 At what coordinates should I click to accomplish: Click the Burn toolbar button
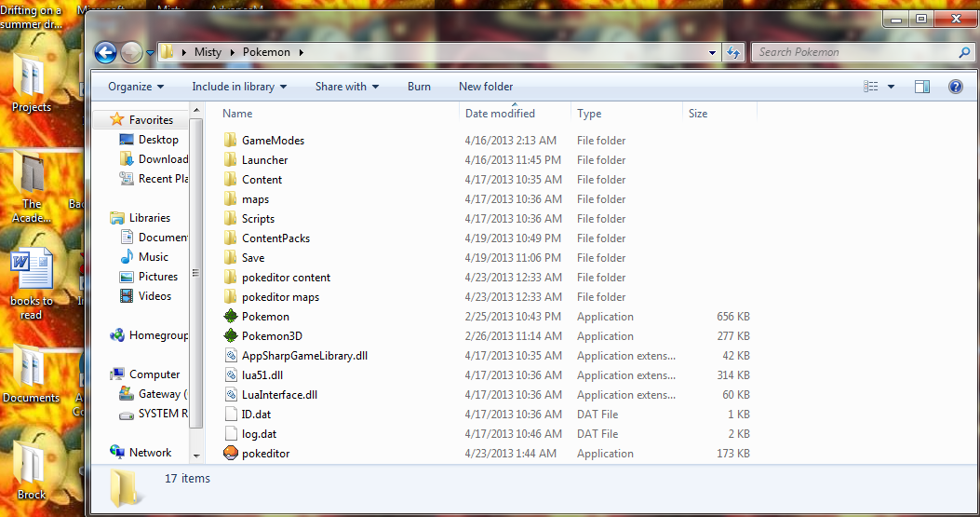click(x=419, y=87)
